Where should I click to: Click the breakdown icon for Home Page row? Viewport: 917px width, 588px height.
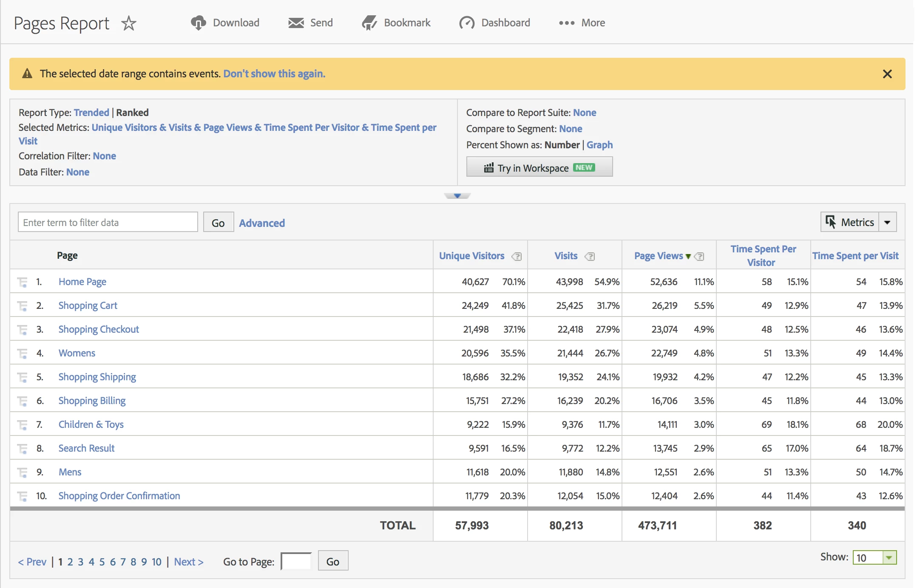click(x=22, y=282)
